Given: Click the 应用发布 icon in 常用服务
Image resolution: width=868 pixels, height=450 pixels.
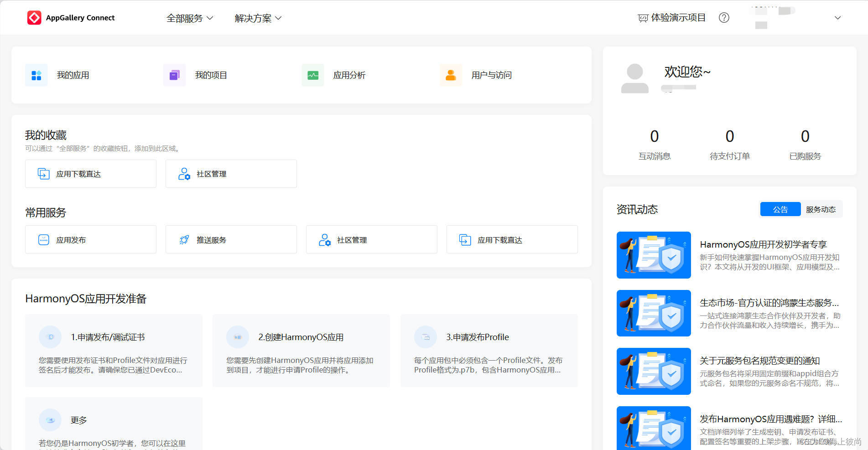Looking at the screenshot, I should [x=43, y=240].
